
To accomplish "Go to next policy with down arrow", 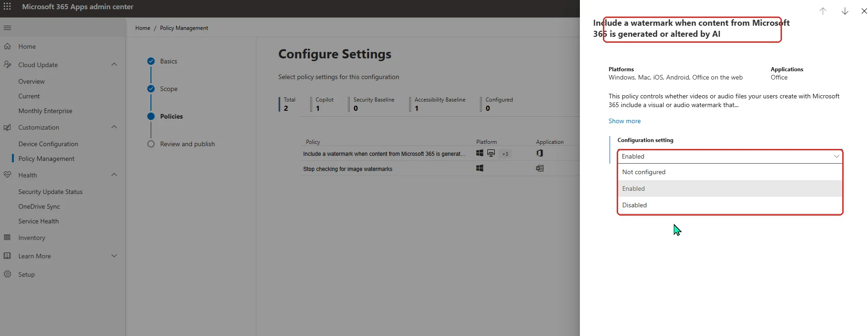I will tap(845, 11).
